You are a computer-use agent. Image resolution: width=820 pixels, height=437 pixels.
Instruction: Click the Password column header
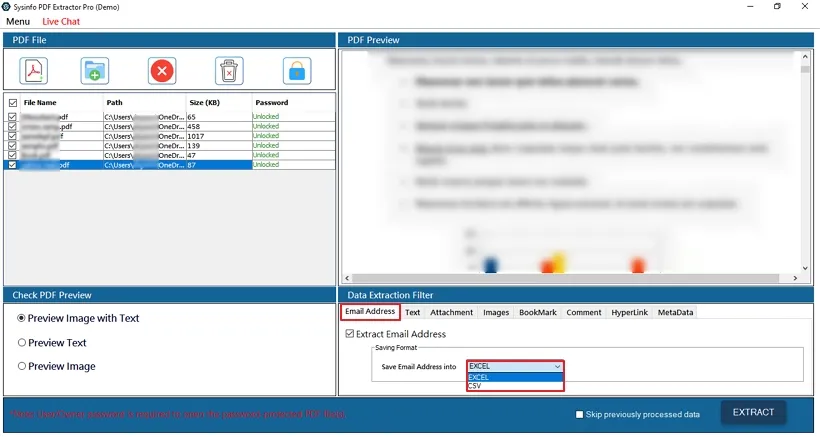[293, 102]
